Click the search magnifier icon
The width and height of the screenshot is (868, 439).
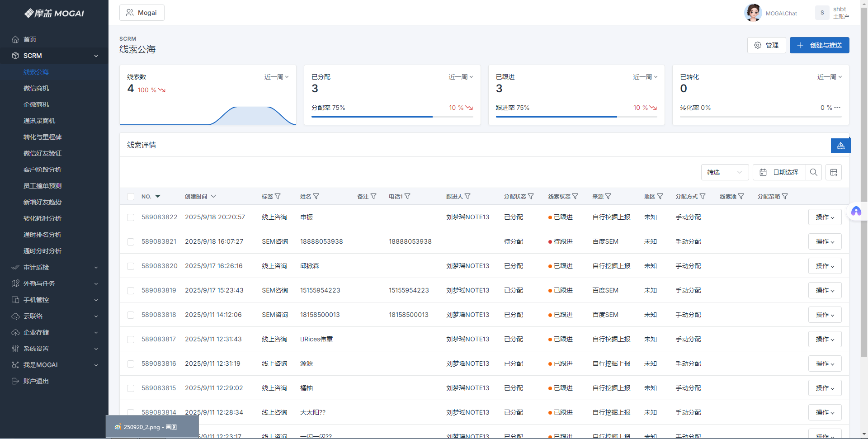(x=813, y=172)
